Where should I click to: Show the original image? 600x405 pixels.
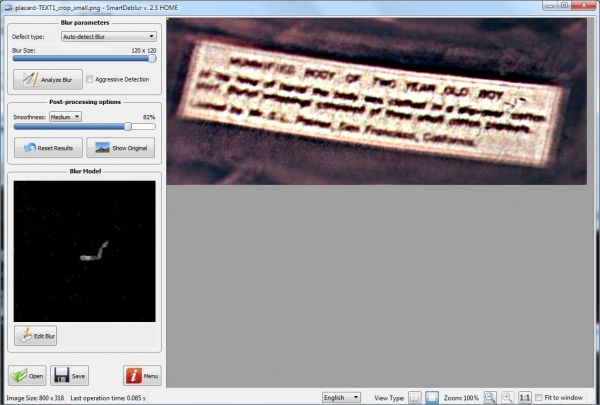tap(121, 148)
